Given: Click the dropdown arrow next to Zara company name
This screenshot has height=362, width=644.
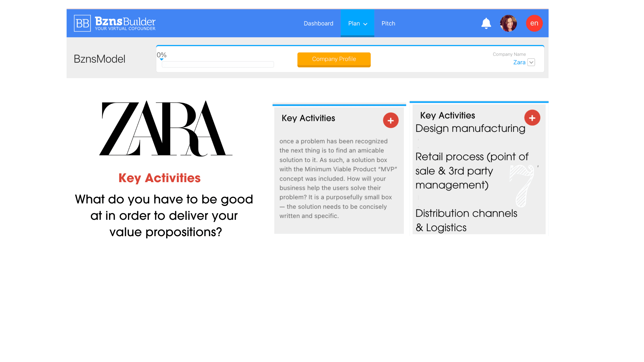Looking at the screenshot, I should [531, 62].
